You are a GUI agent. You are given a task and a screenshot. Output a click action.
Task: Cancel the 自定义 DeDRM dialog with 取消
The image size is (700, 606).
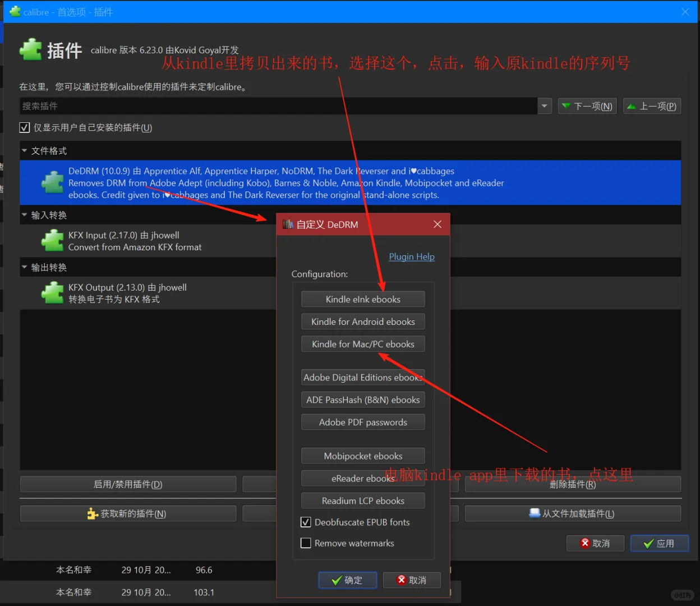click(x=412, y=580)
